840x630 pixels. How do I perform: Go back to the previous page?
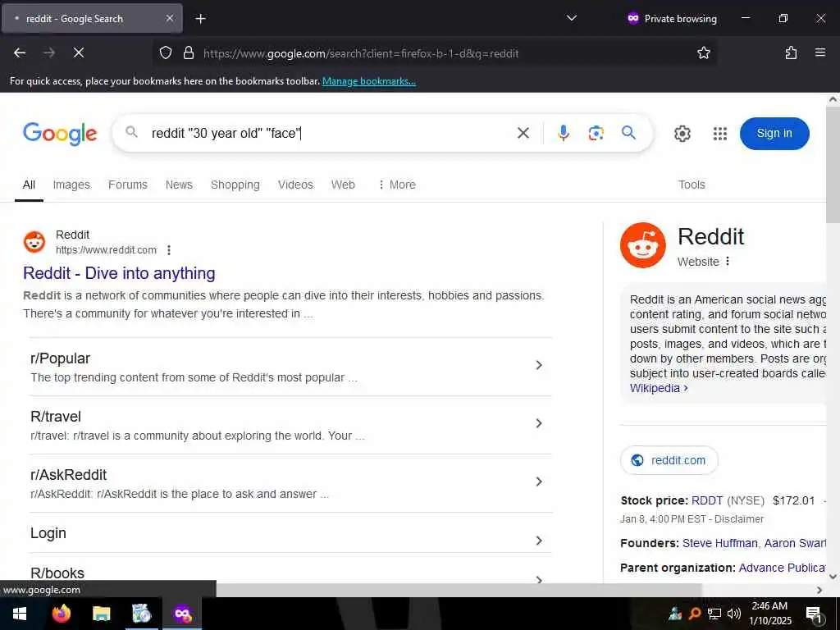pyautogui.click(x=20, y=52)
